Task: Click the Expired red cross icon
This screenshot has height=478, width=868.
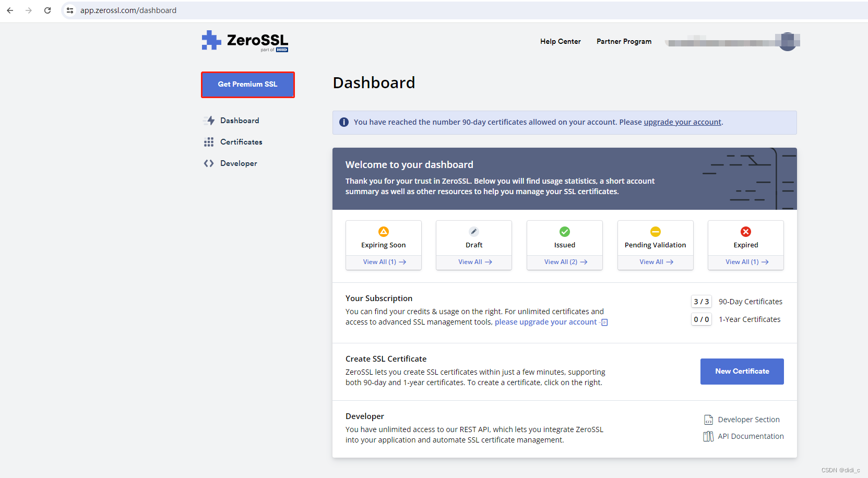Action: pos(746,232)
